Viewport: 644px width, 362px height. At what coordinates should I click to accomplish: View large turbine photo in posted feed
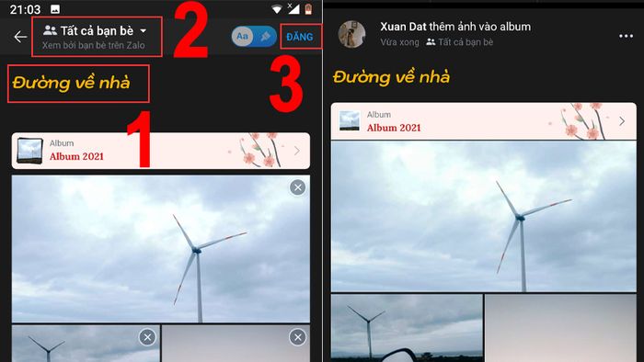483,217
